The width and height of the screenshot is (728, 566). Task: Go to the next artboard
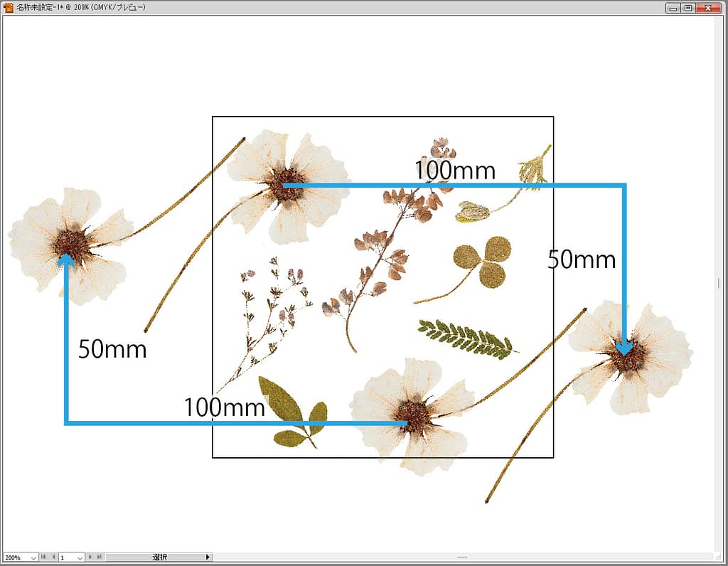pos(90,557)
